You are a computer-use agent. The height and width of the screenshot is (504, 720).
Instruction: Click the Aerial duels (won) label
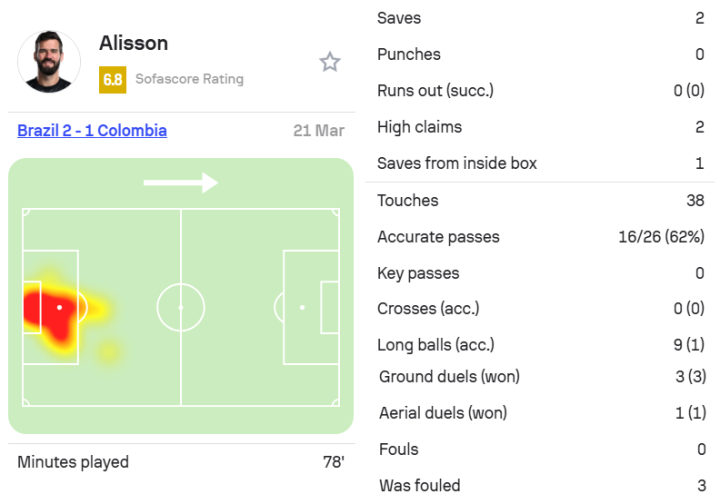tap(443, 412)
